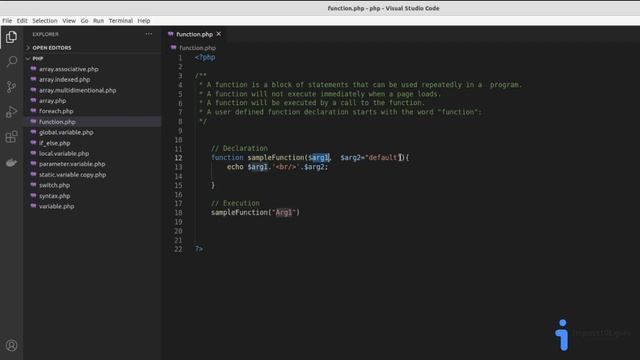Click the $arg2 parameter on line 12
This screenshot has height=360, width=640.
351,158
